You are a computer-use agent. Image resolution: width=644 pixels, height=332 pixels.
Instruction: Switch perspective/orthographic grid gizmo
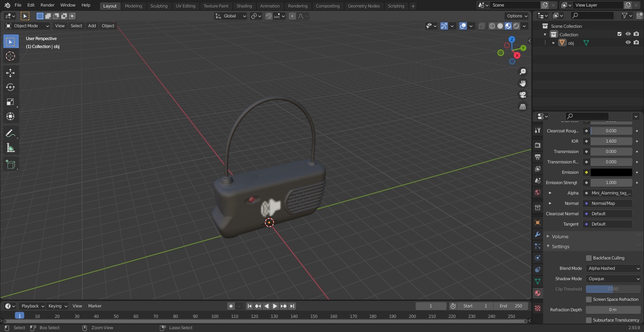click(522, 107)
